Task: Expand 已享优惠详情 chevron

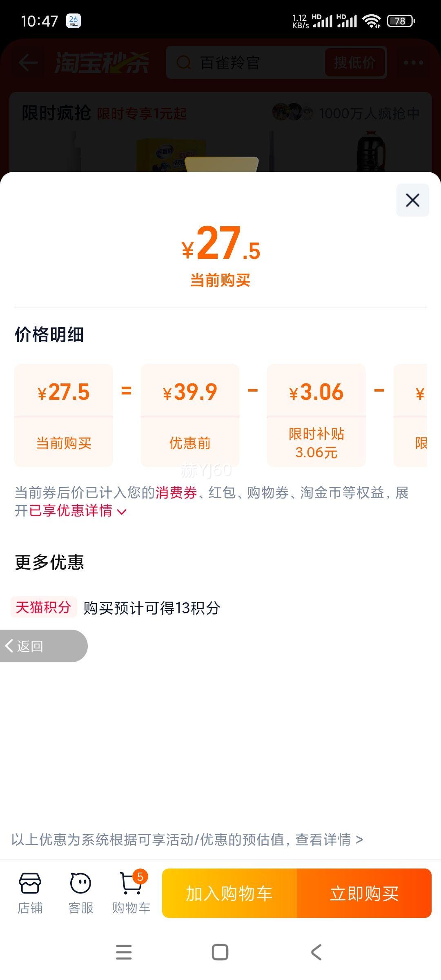Action: point(122,512)
